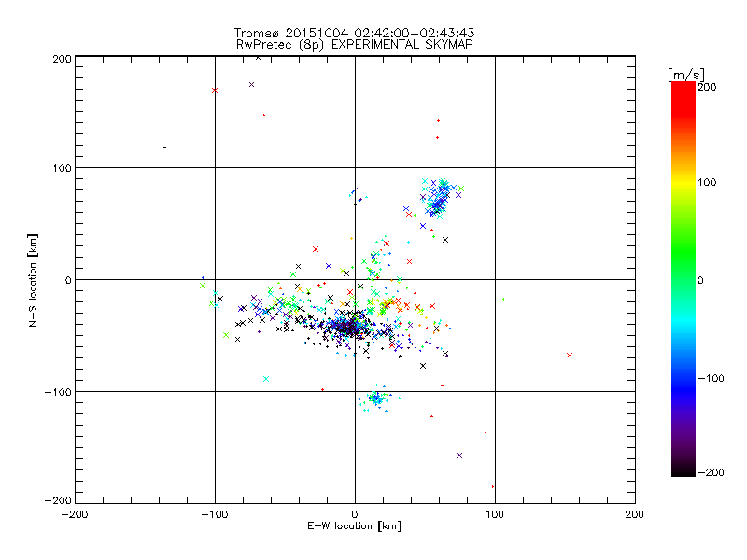This screenshot has width=747, height=560.
Task: Click the x-axis tick label '-200'
Action: tap(75, 514)
